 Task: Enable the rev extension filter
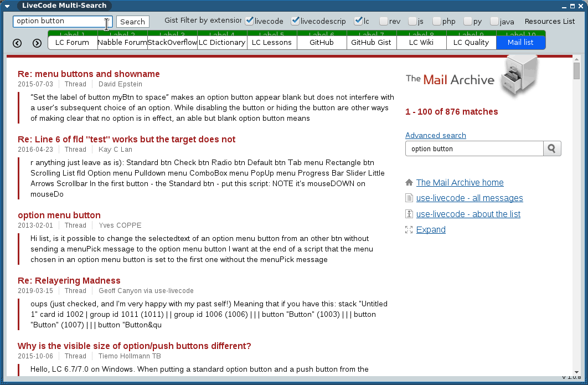(x=384, y=22)
